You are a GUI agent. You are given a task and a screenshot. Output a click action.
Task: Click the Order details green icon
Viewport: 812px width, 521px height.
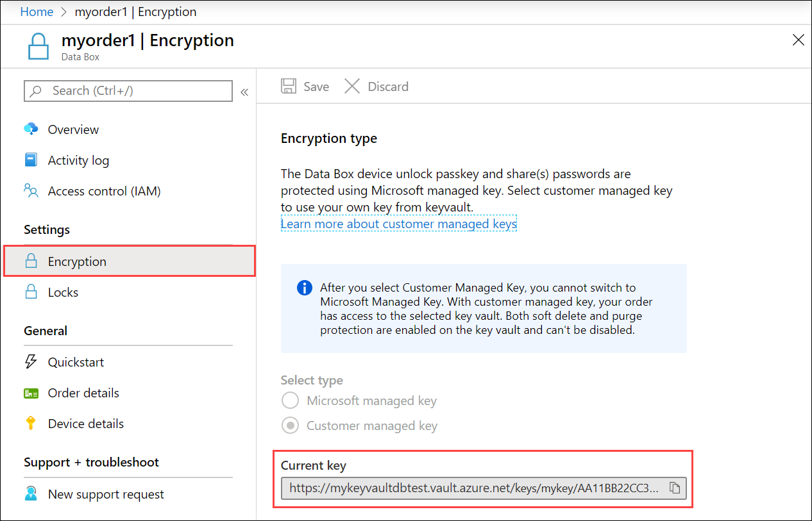[31, 393]
